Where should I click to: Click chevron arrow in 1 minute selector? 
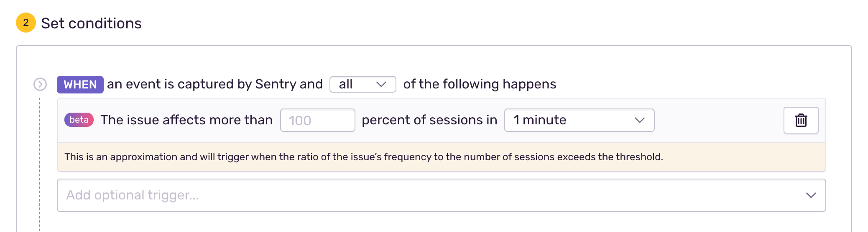[x=639, y=120]
